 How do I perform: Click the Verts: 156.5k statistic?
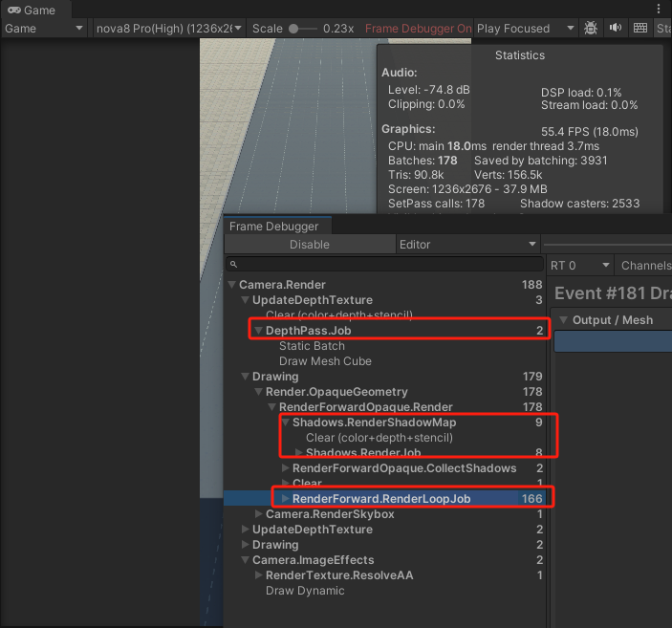tap(508, 175)
